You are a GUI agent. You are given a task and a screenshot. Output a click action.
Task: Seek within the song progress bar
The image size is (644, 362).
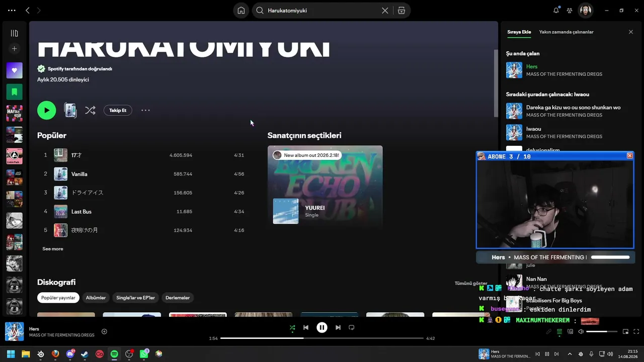tap(322, 338)
